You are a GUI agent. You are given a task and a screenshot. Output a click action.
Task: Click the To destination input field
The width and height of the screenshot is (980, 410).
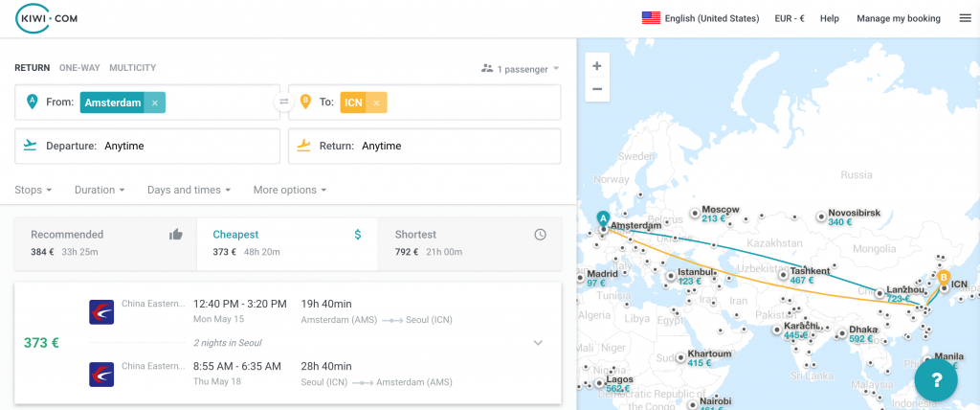point(424,102)
